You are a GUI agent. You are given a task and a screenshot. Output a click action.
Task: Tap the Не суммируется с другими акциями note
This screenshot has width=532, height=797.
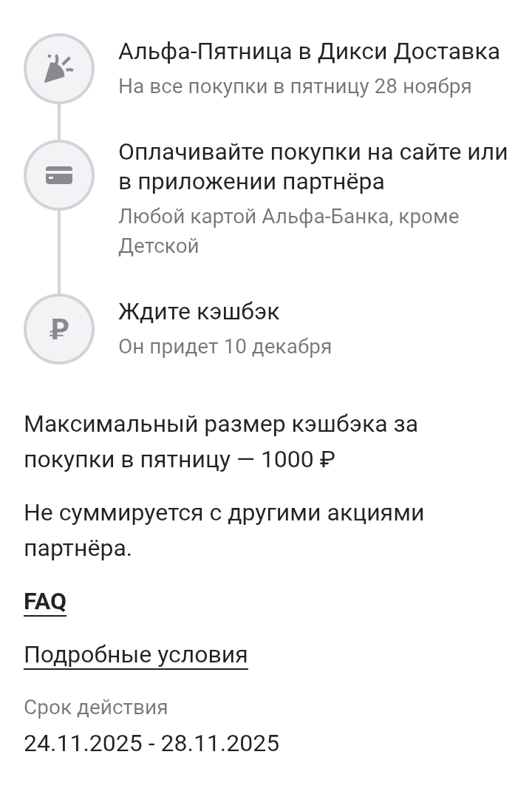tap(224, 513)
